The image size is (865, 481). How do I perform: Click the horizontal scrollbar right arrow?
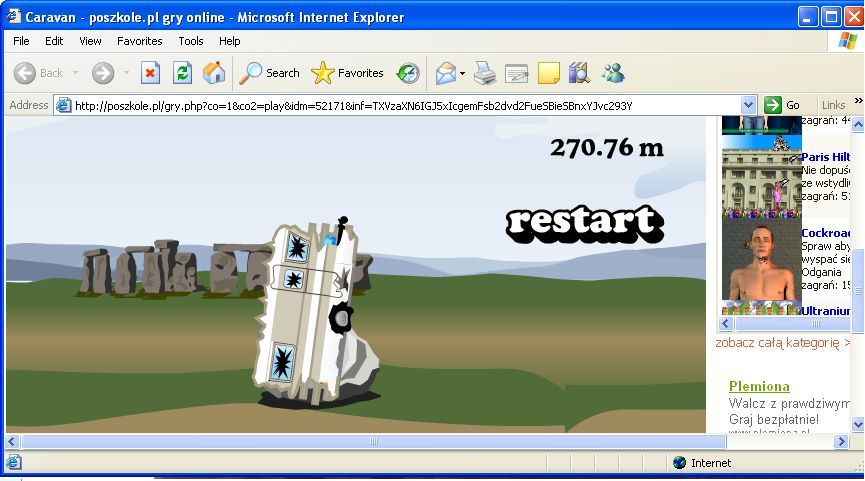click(x=841, y=441)
